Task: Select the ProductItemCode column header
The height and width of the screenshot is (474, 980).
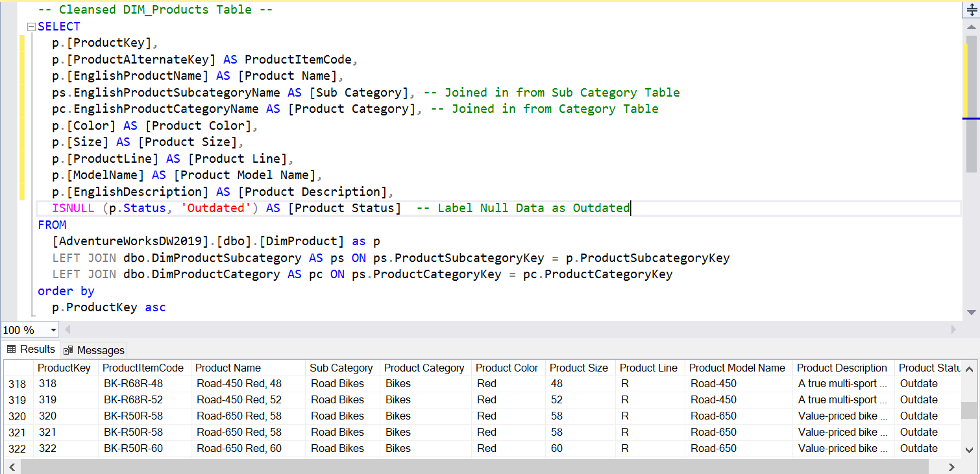Action: 145,368
